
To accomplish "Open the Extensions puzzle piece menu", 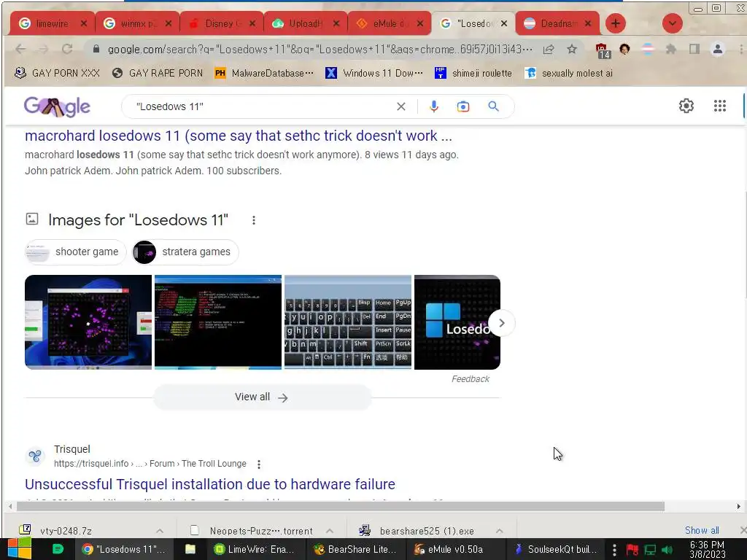I will (671, 49).
